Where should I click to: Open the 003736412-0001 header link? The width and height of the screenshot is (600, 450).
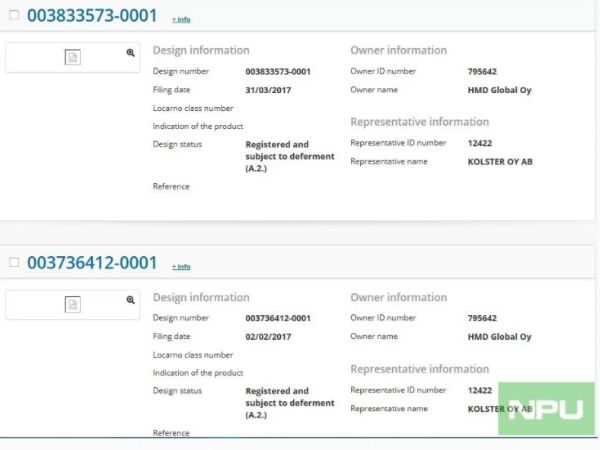pyautogui.click(x=92, y=263)
